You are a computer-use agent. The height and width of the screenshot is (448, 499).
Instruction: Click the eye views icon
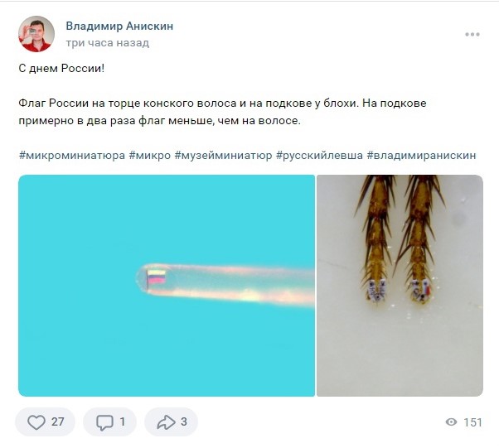pos(451,422)
